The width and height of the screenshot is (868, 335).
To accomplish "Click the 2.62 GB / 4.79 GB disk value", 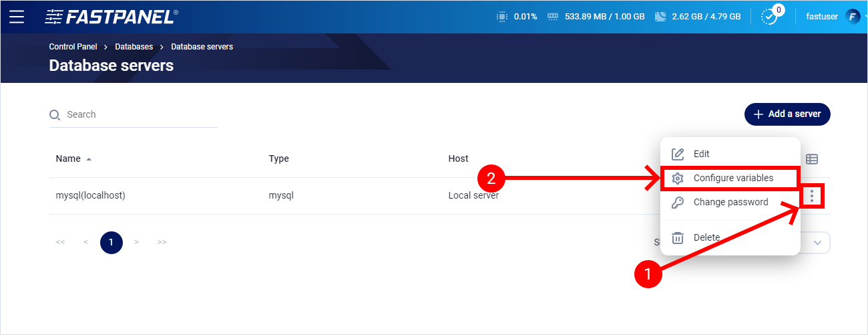I will pos(706,17).
